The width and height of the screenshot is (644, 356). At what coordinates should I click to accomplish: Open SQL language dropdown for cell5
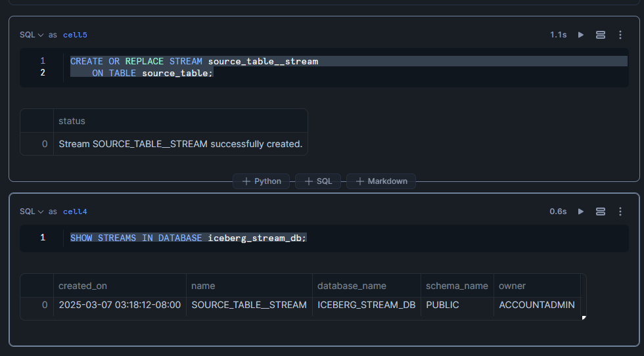pos(32,35)
